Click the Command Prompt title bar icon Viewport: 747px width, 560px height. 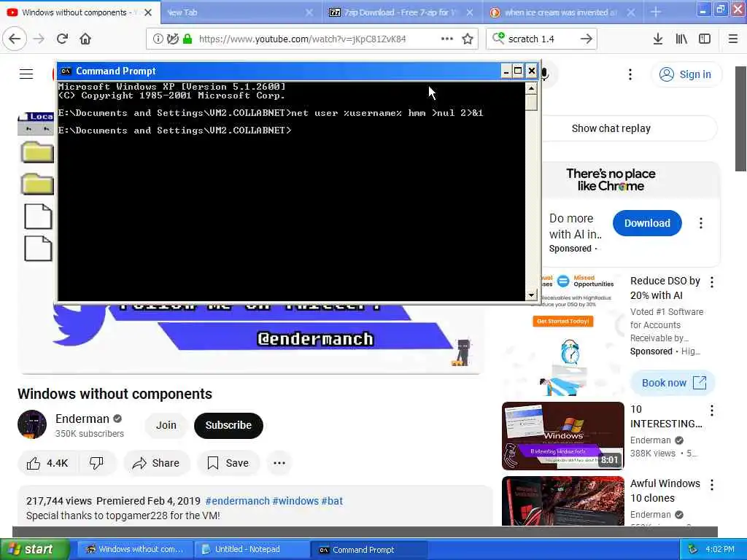coord(66,71)
